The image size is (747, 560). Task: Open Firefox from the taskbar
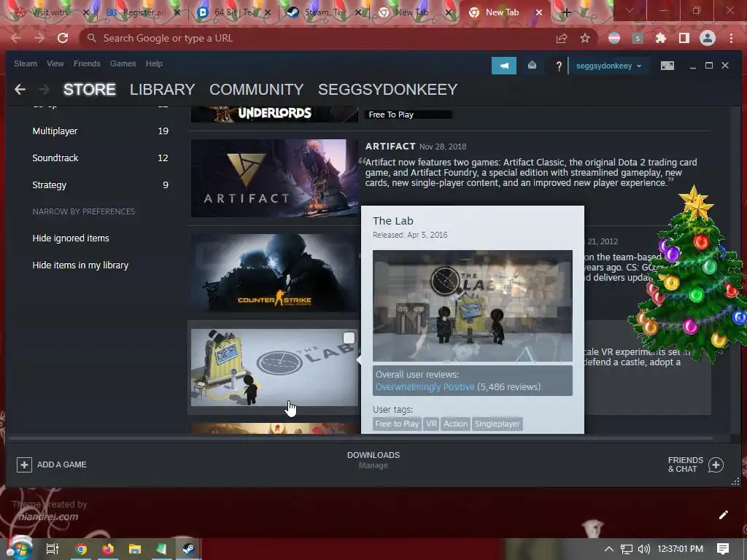[108, 549]
